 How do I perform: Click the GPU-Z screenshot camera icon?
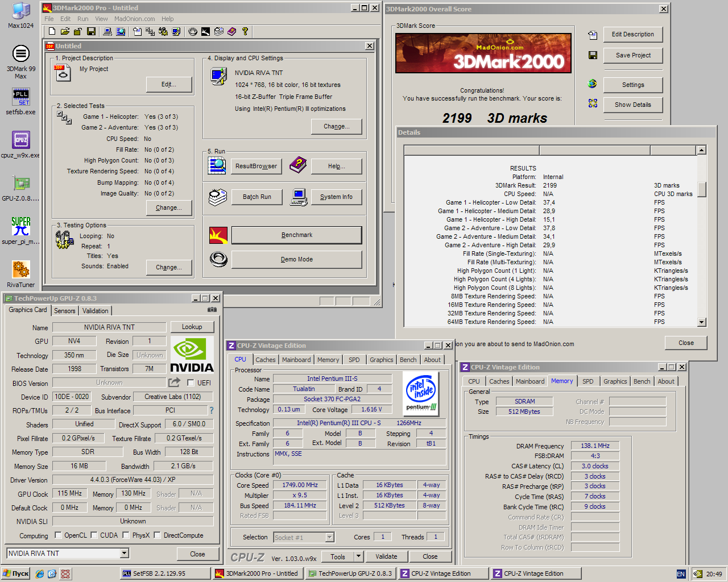(212, 310)
